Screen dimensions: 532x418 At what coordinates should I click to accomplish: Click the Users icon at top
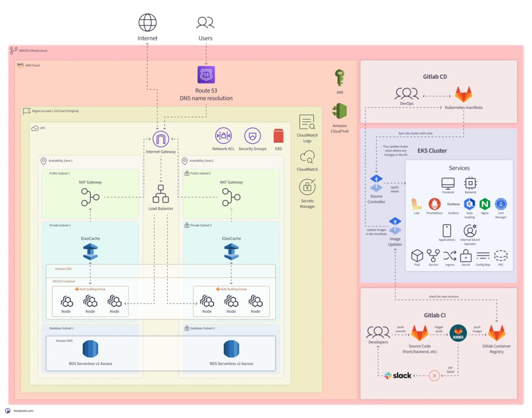[x=205, y=23]
